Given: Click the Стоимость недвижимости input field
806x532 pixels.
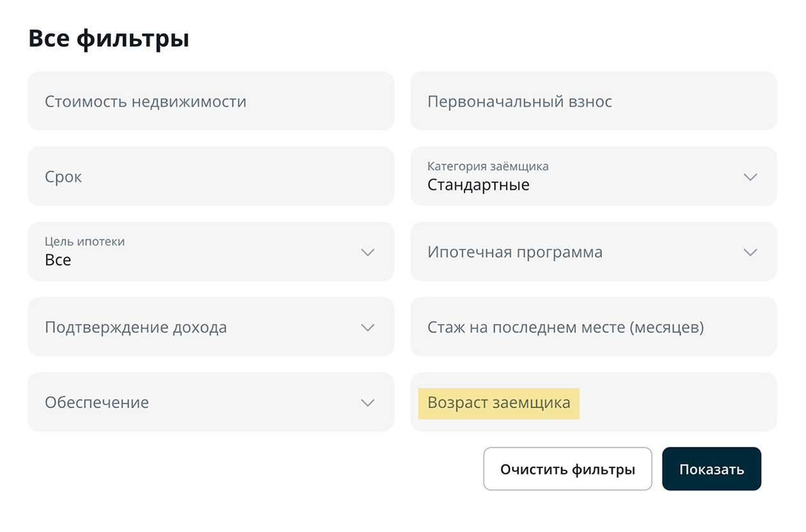Looking at the screenshot, I should pos(211,101).
